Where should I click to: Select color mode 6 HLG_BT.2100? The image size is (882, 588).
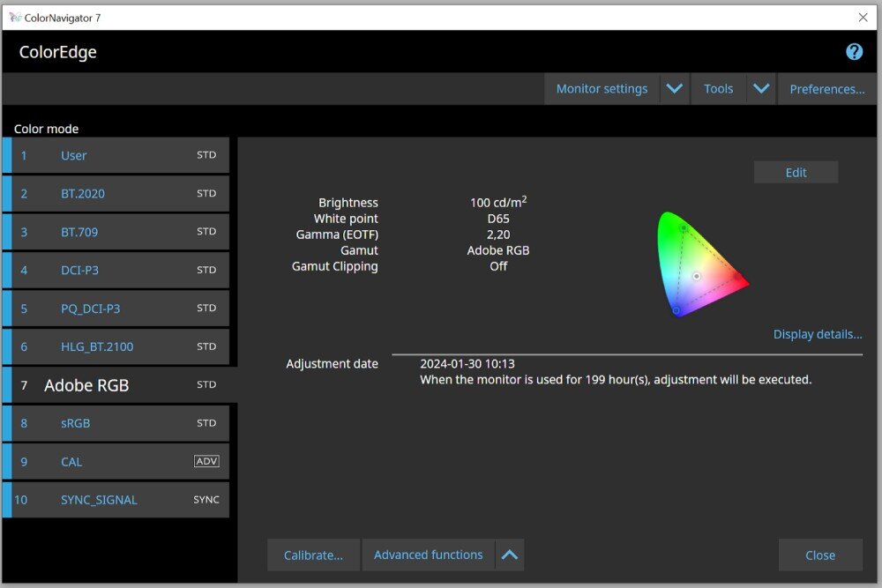point(116,346)
